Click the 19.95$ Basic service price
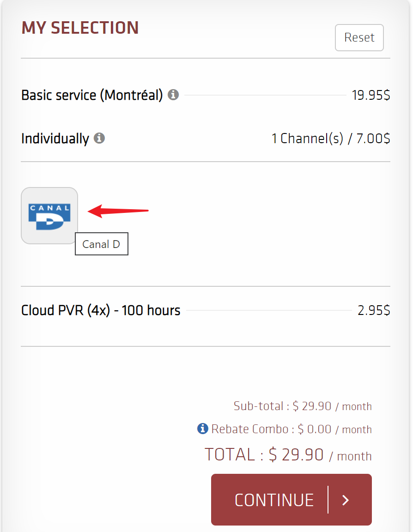Image resolution: width=413 pixels, height=532 pixels. 371,95
